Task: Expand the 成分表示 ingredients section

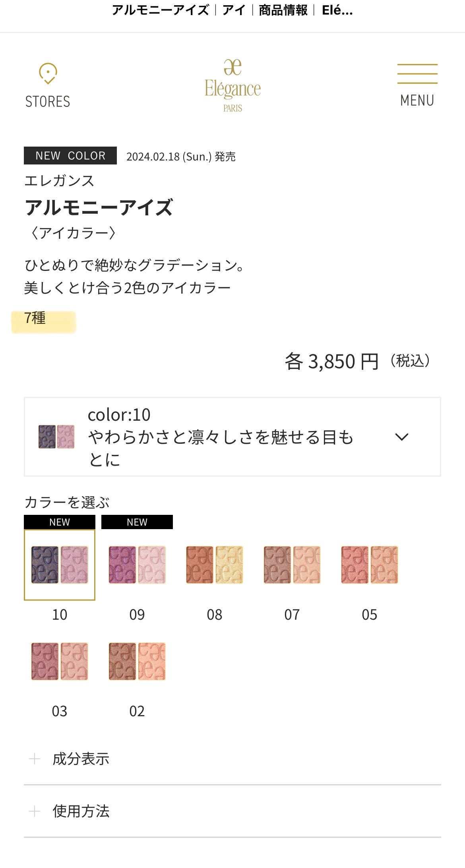Action: pyautogui.click(x=81, y=759)
